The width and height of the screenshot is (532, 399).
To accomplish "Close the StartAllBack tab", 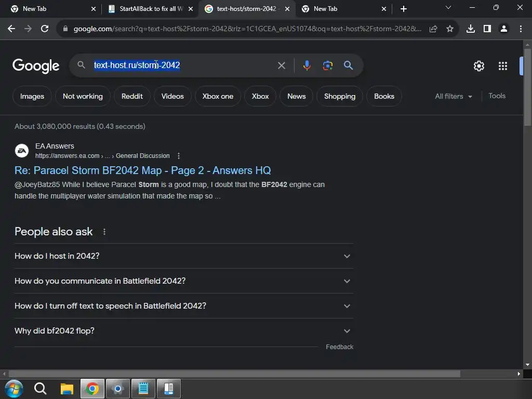I will click(191, 9).
